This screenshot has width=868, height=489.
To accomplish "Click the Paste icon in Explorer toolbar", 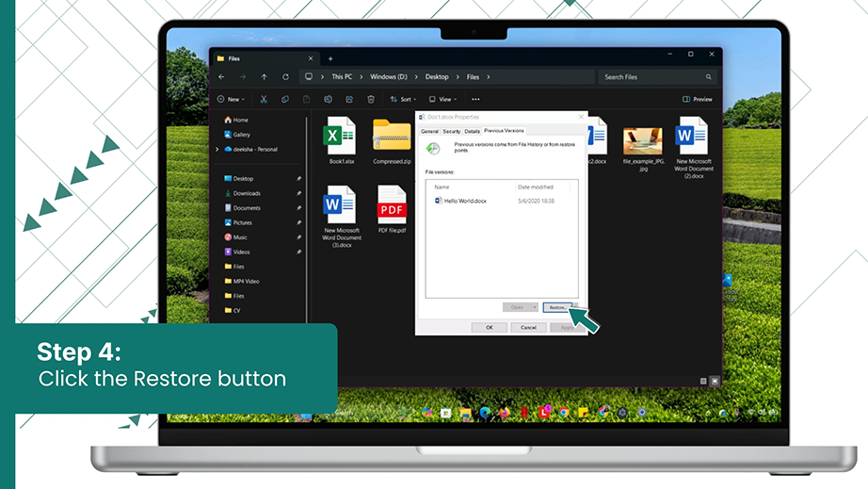I will pos(306,99).
